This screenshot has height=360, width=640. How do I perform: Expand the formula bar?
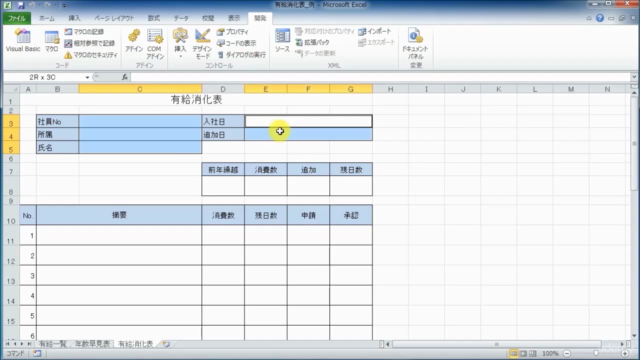coord(634,77)
